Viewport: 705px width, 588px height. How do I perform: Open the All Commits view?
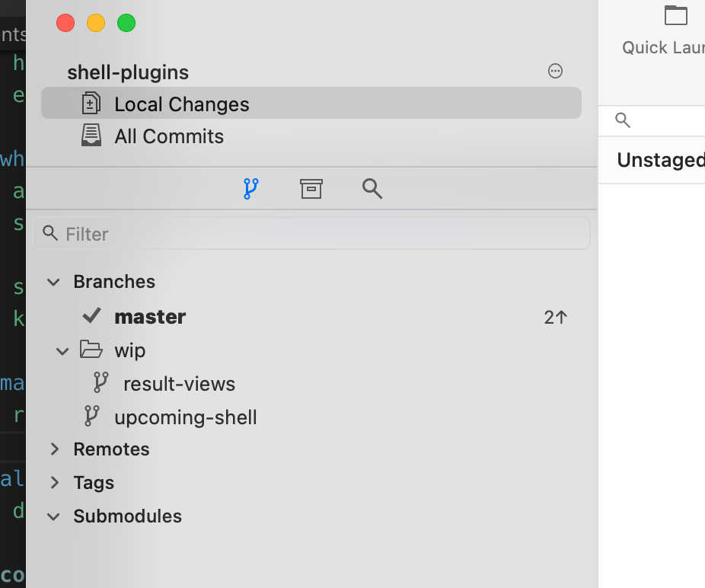(169, 136)
